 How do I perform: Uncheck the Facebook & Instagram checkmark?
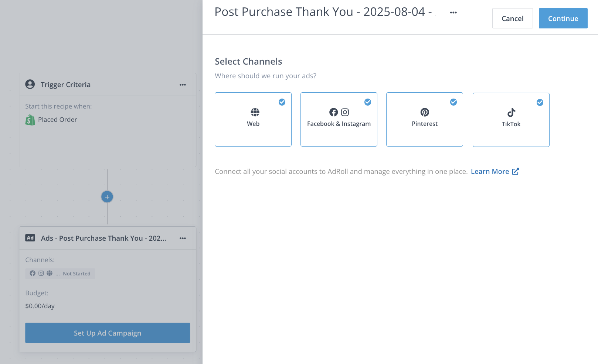pyautogui.click(x=368, y=102)
